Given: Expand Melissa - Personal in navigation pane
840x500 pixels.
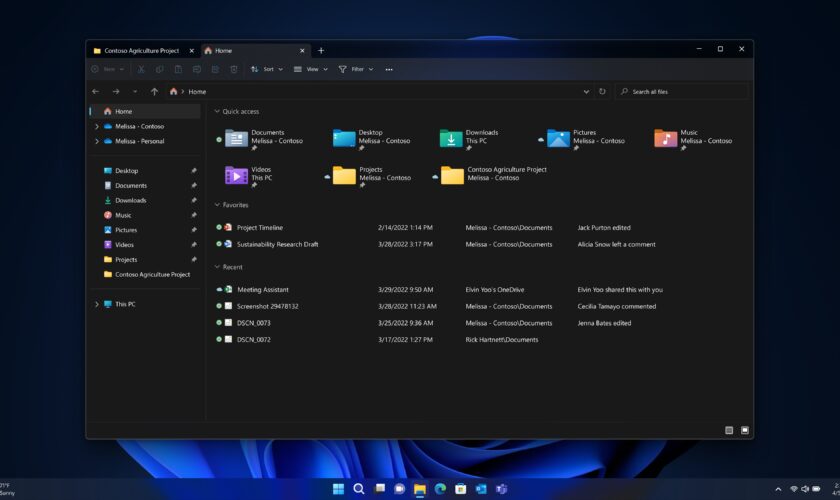Looking at the screenshot, I should coord(96,141).
